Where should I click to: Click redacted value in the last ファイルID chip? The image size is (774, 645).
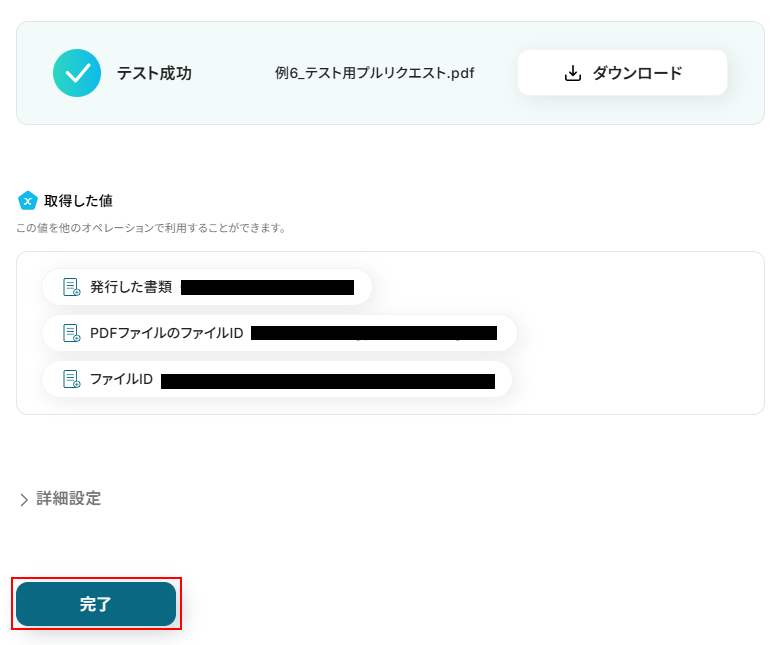[x=327, y=380]
